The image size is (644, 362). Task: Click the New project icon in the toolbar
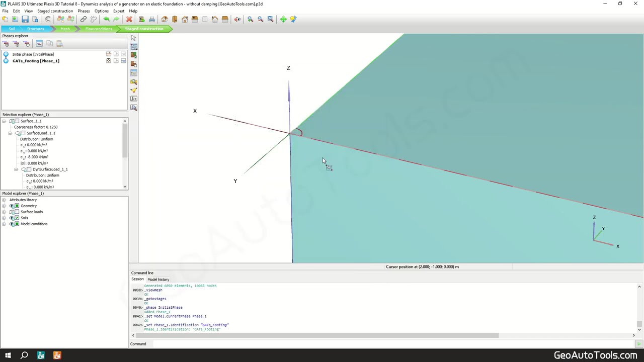coord(5,19)
